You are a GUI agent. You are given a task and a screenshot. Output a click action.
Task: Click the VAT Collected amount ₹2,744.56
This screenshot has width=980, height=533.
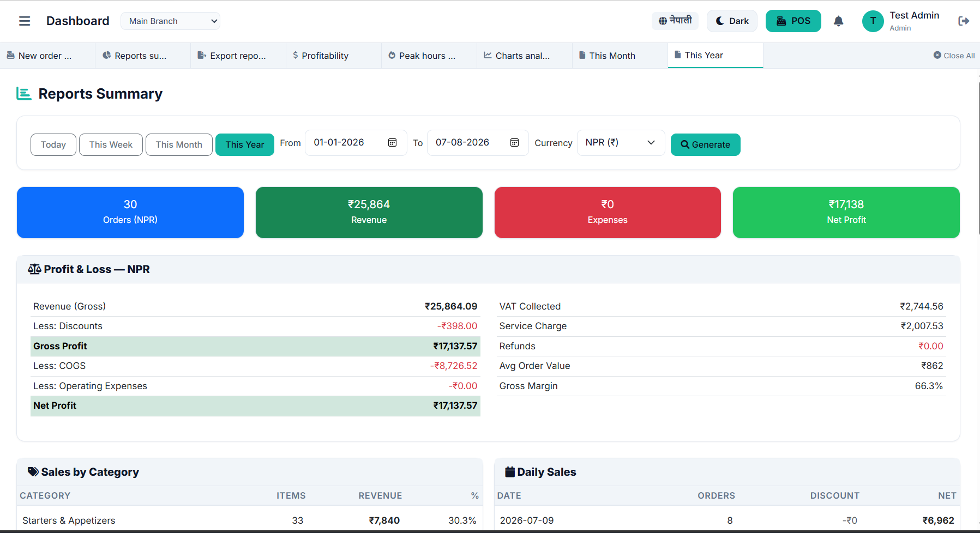pyautogui.click(x=922, y=306)
